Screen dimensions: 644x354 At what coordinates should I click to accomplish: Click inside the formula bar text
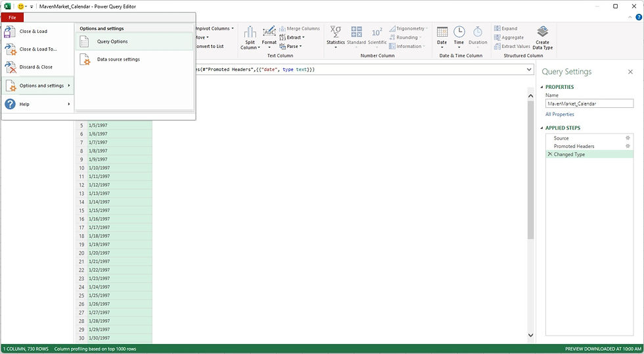coord(256,70)
